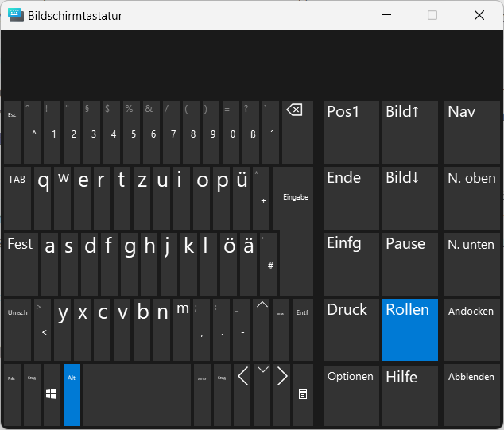Click the Entf delete key
The image size is (504, 430).
point(303,330)
